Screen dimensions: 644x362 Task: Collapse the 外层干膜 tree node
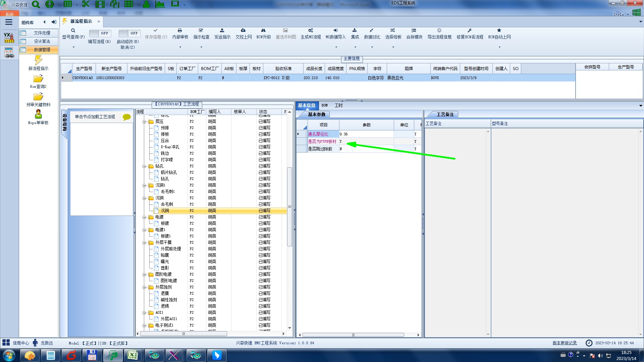click(144, 243)
